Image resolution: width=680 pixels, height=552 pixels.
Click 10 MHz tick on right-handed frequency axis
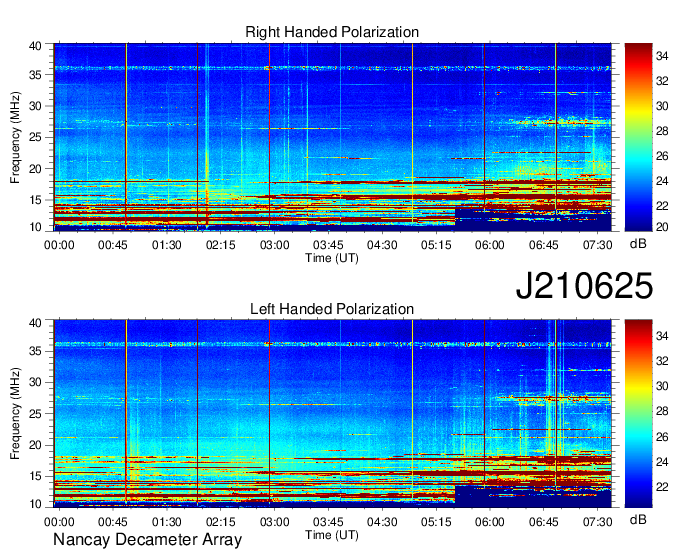(35, 227)
